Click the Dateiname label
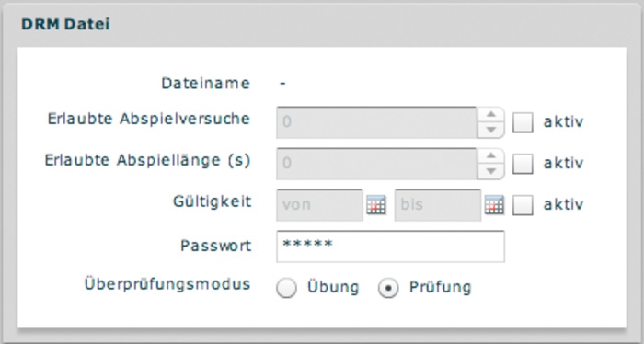The height and width of the screenshot is (344, 644). tap(206, 84)
